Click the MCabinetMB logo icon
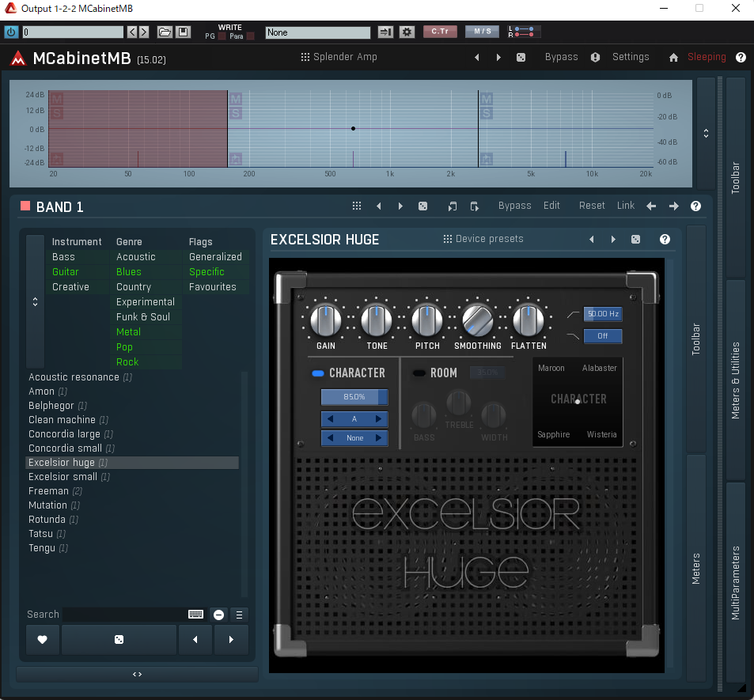 (18, 59)
